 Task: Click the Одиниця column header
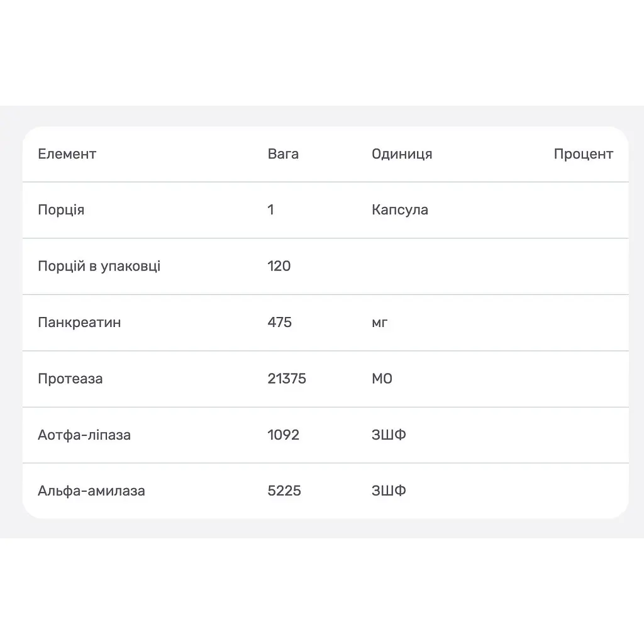pyautogui.click(x=402, y=154)
